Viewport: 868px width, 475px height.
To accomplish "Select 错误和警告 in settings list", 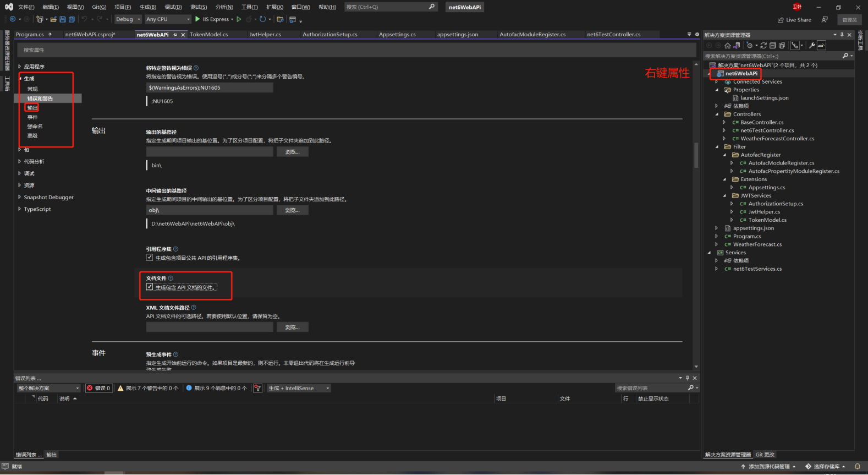I will point(48,99).
